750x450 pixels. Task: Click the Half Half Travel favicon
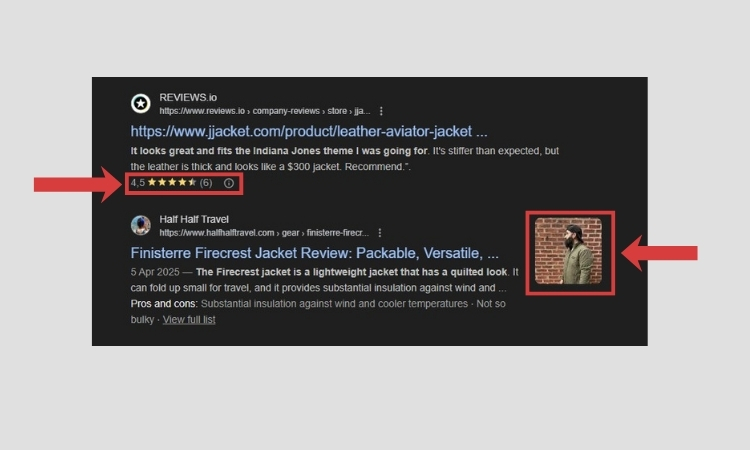141,225
